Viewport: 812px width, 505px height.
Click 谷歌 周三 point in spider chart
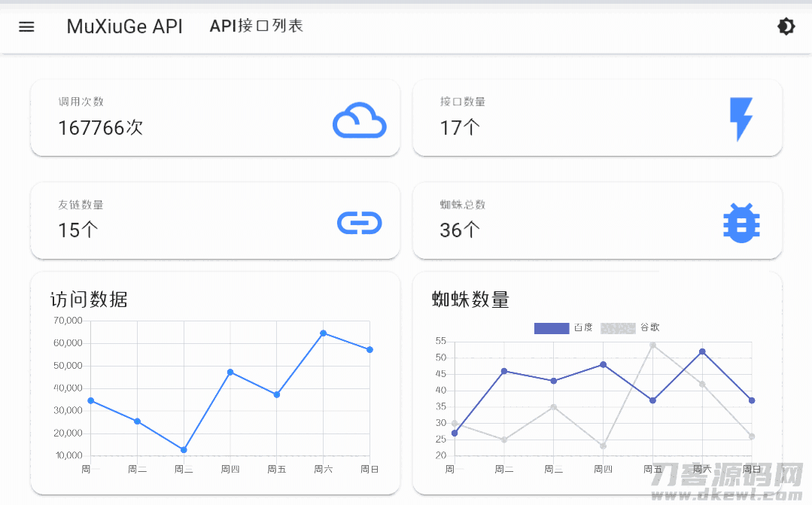[554, 407]
